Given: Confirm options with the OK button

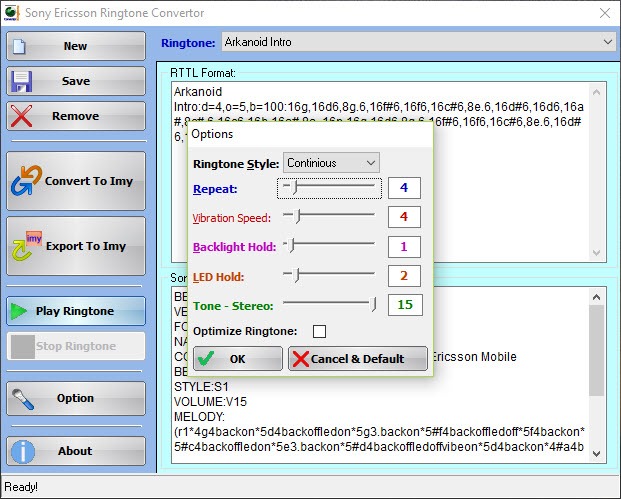Looking at the screenshot, I should [x=238, y=359].
